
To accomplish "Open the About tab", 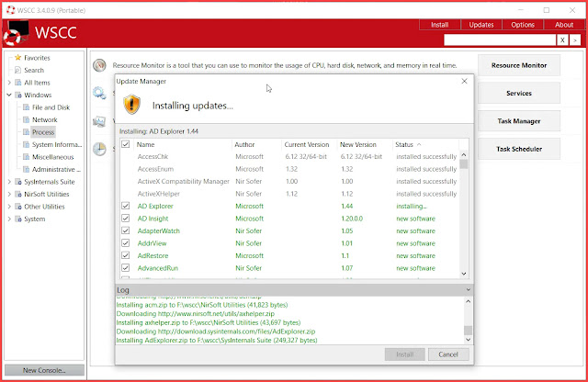I will [x=564, y=25].
